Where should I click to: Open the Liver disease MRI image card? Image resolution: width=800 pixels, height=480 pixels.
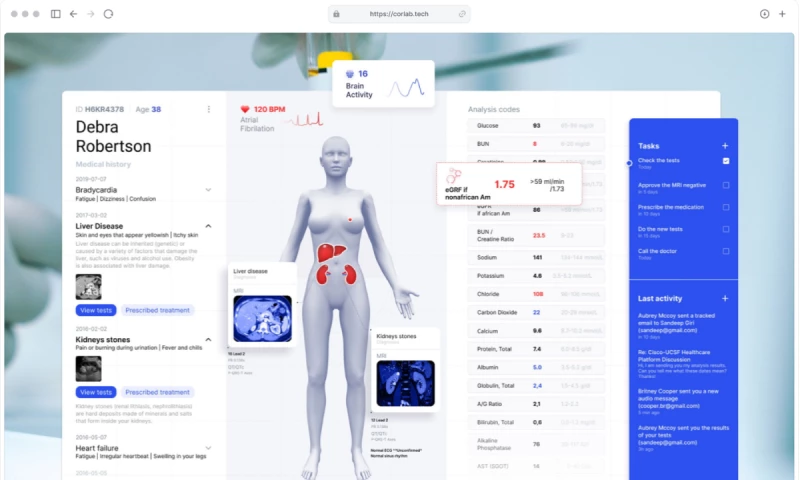click(262, 319)
